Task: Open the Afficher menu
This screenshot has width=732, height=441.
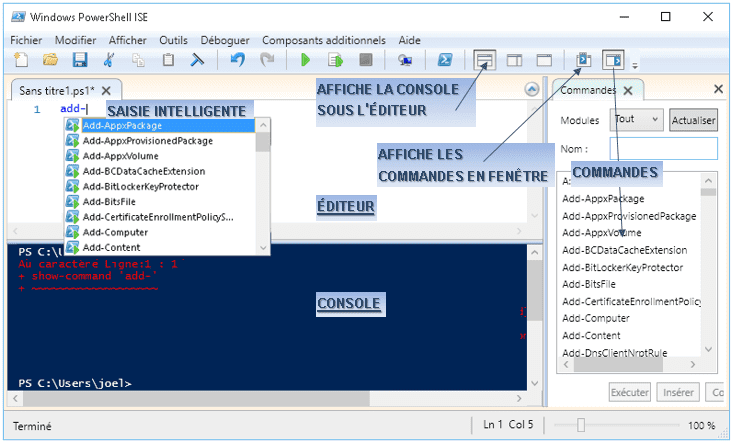Action: point(127,40)
